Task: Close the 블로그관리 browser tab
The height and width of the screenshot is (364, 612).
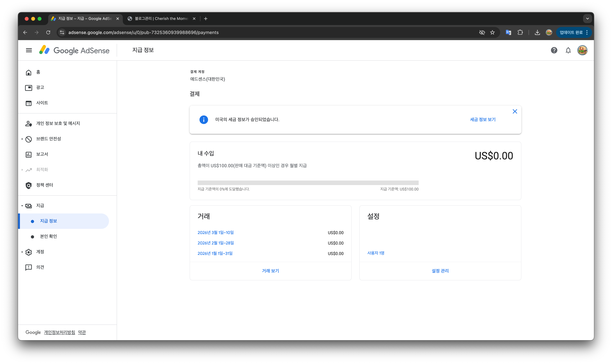Action: tap(194, 19)
